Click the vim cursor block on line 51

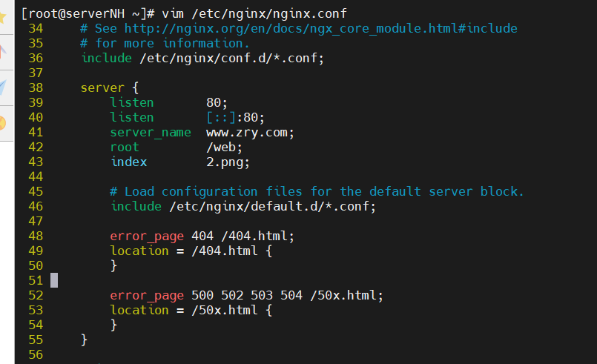pyautogui.click(x=54, y=281)
